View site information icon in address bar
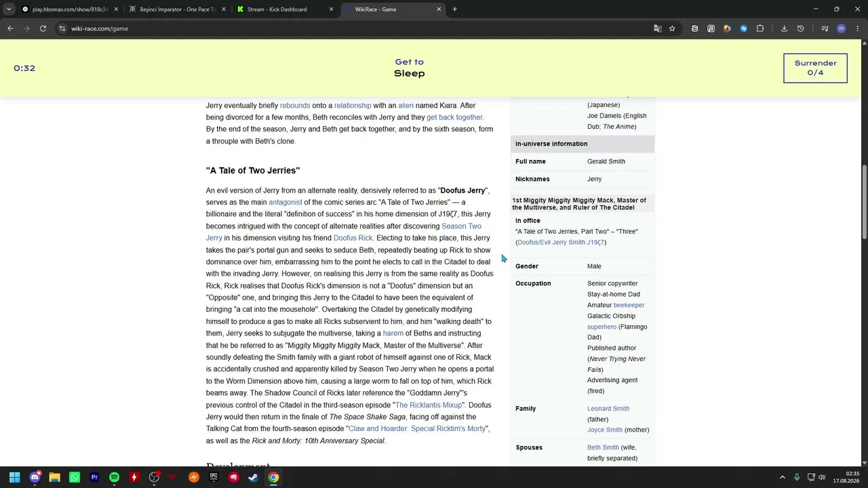 pyautogui.click(x=62, y=28)
